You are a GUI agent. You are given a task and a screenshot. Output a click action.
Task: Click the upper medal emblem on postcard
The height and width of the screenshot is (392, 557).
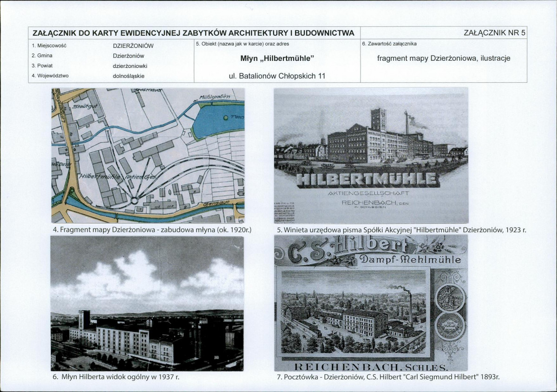coord(450,298)
